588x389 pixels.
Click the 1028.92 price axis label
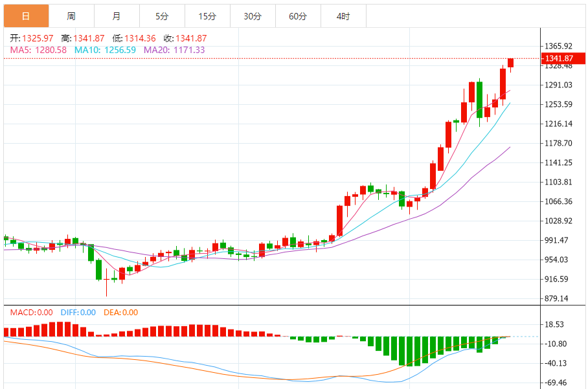pyautogui.click(x=558, y=221)
